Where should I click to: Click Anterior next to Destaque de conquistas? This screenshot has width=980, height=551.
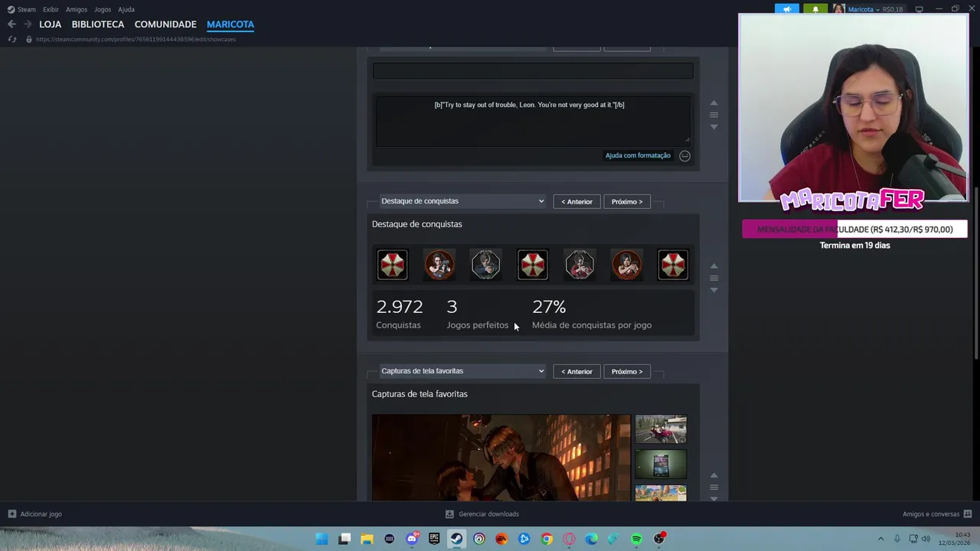click(577, 201)
